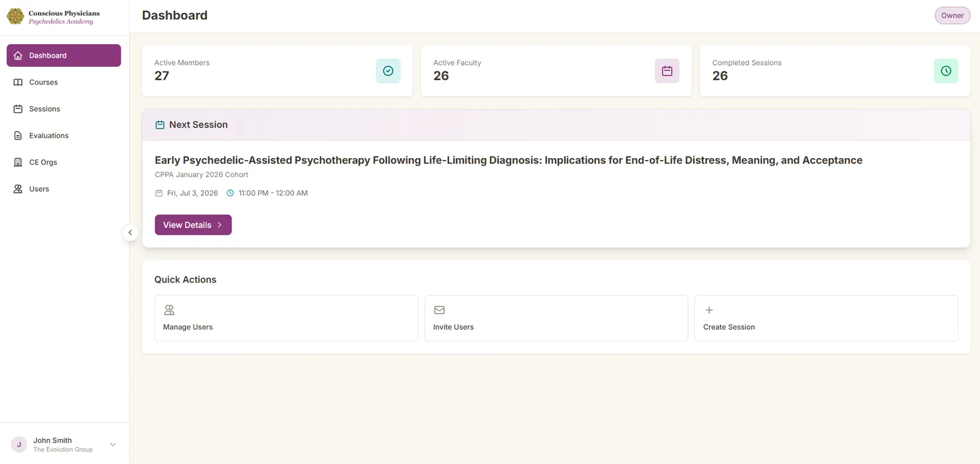The image size is (980, 464).
Task: Click the Quick Actions heading
Action: (x=185, y=280)
